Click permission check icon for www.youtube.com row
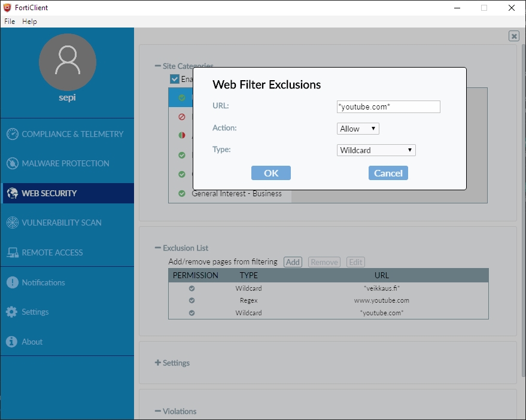 click(192, 300)
